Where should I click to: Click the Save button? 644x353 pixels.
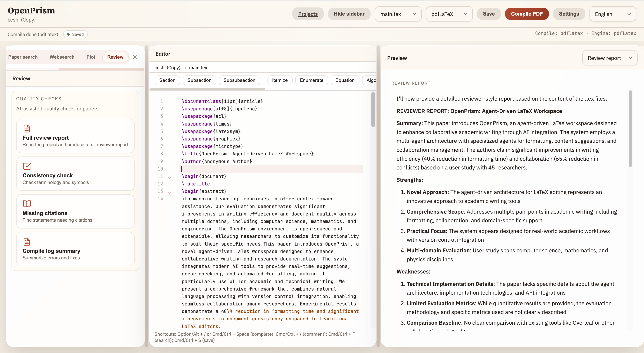tap(489, 14)
